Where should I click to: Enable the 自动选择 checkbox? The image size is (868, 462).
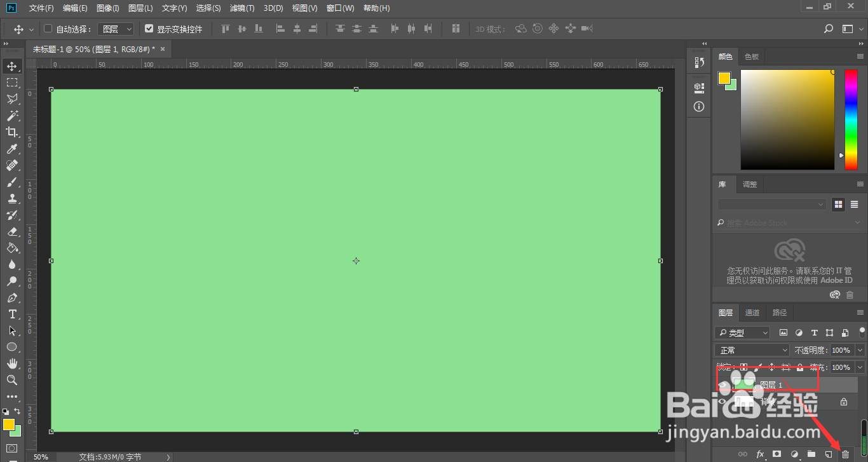[x=48, y=29]
